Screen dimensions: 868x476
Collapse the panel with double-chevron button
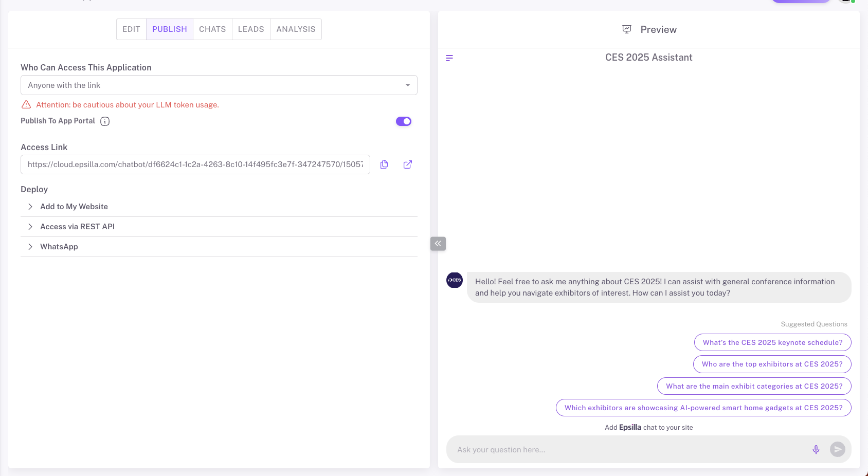pyautogui.click(x=438, y=244)
